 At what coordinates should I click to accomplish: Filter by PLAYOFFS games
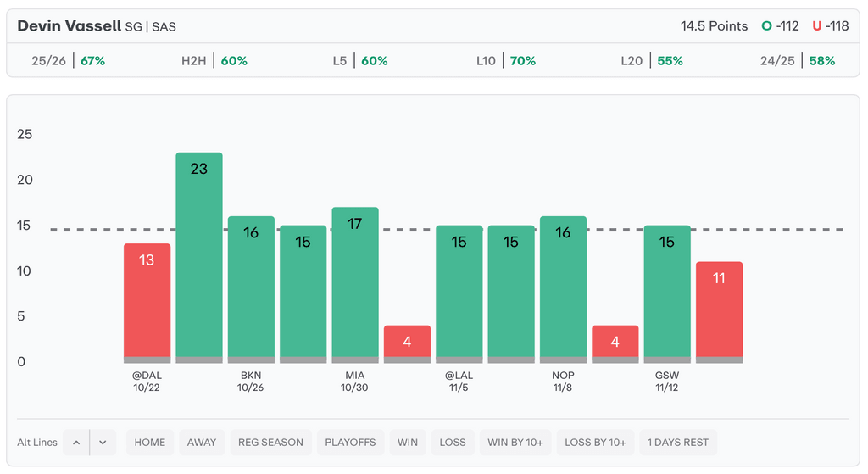(350, 443)
